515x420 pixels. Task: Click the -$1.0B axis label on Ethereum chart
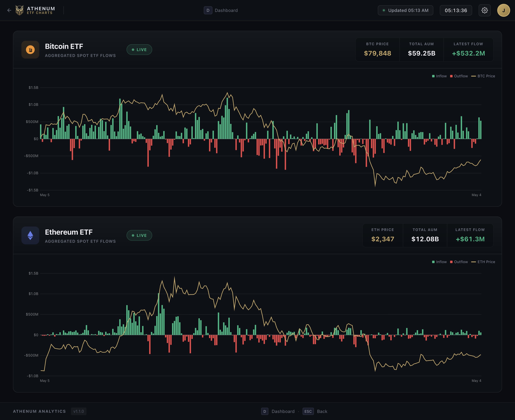(33, 376)
